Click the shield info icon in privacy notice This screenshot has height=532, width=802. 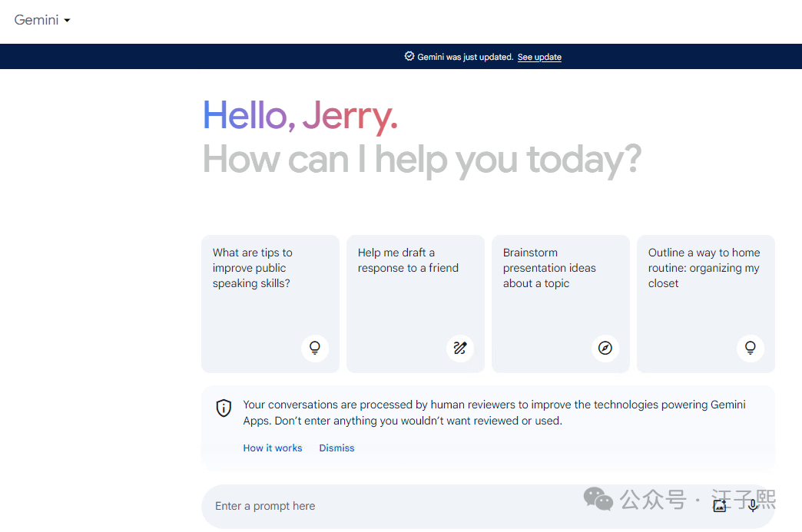(x=224, y=408)
